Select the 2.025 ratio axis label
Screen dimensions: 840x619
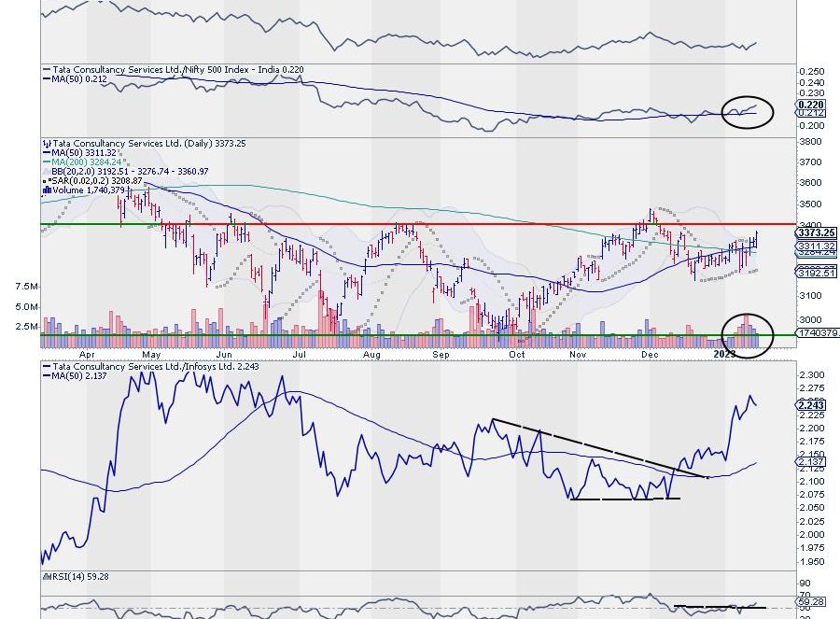coord(812,522)
